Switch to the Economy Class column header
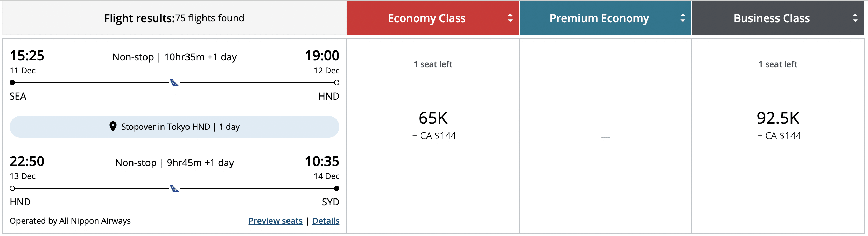Viewport: 868px width, 236px height. click(426, 18)
